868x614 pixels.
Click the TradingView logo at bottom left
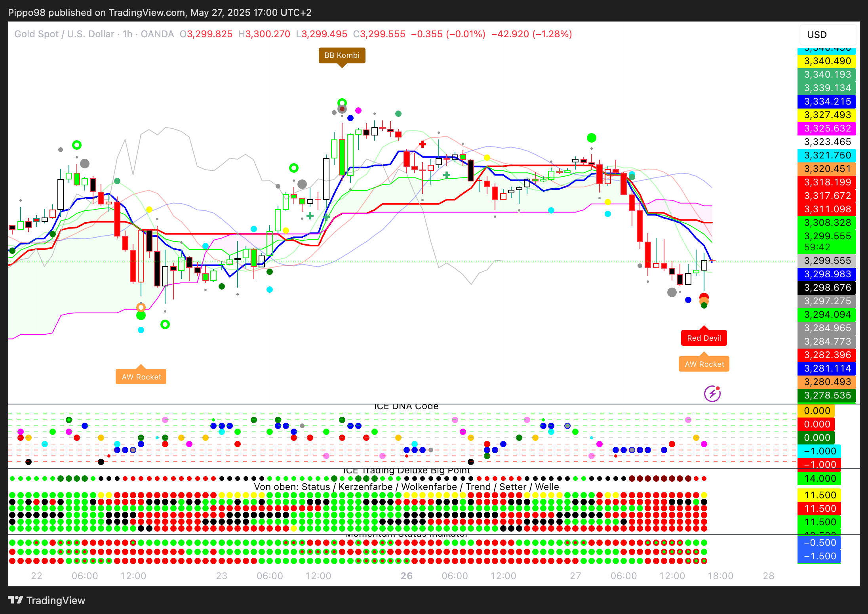pos(47,600)
